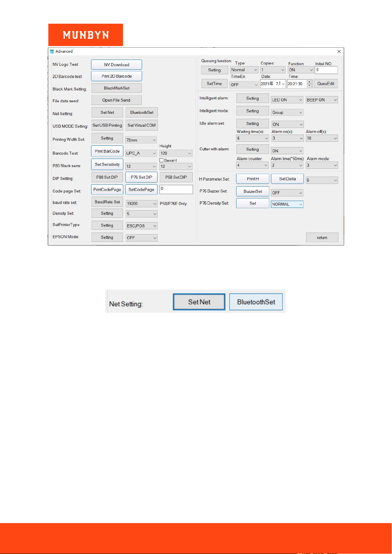392x554 pixels.
Task: Click Print 2D Barcode button
Action: 116,76
